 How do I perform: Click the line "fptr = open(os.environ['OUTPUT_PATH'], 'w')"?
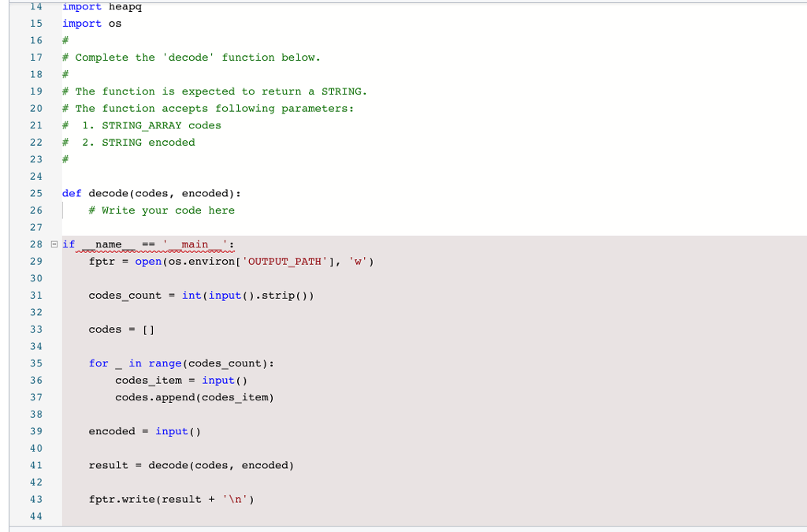tap(231, 262)
